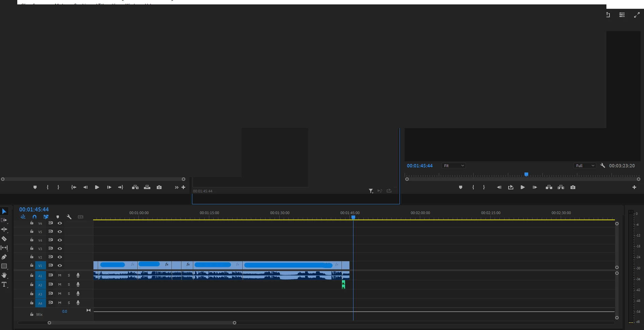Enable voice-over record on track A3

point(78,294)
